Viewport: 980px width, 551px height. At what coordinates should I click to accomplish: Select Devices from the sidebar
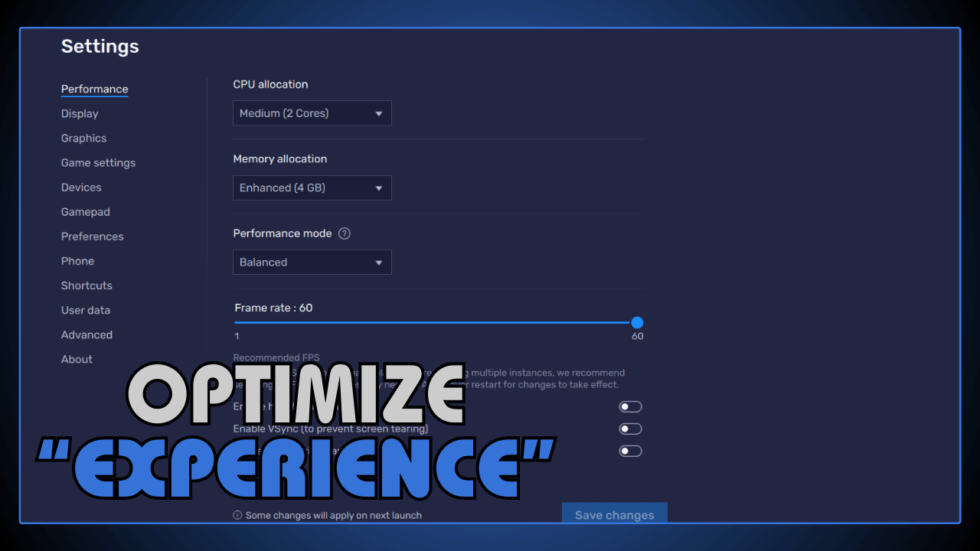[x=80, y=187]
